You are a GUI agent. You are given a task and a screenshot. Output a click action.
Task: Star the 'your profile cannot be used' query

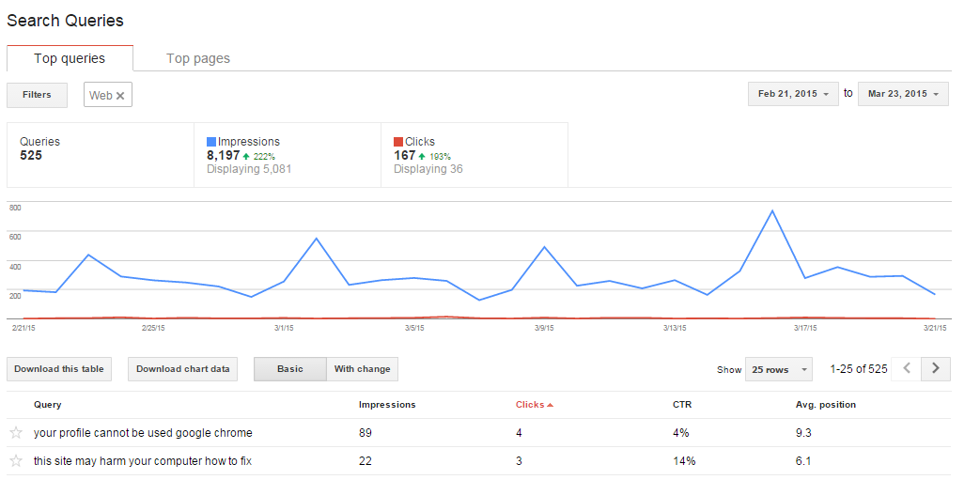15,433
